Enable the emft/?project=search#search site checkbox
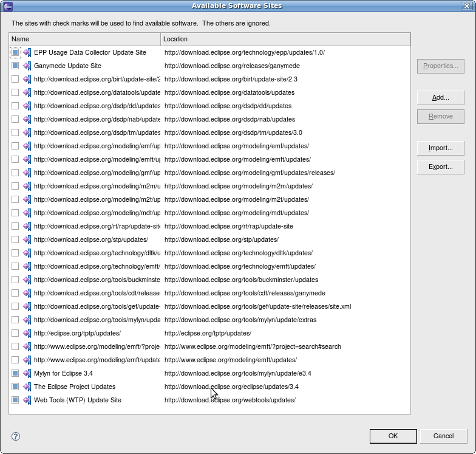 15,346
